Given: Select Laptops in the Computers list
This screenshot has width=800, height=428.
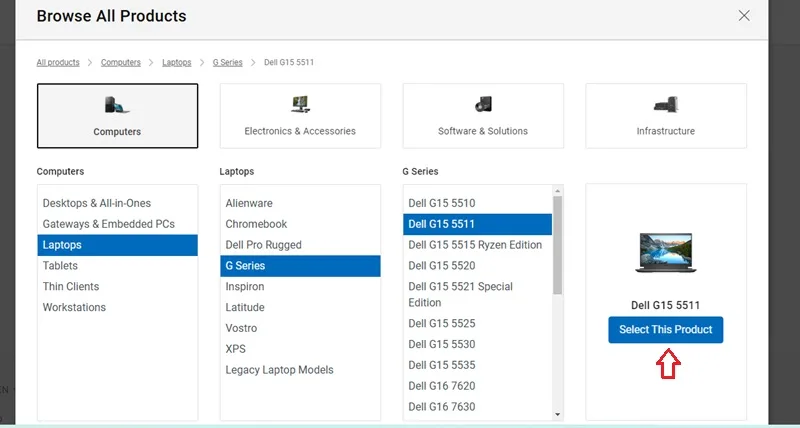Looking at the screenshot, I should click(x=117, y=245).
